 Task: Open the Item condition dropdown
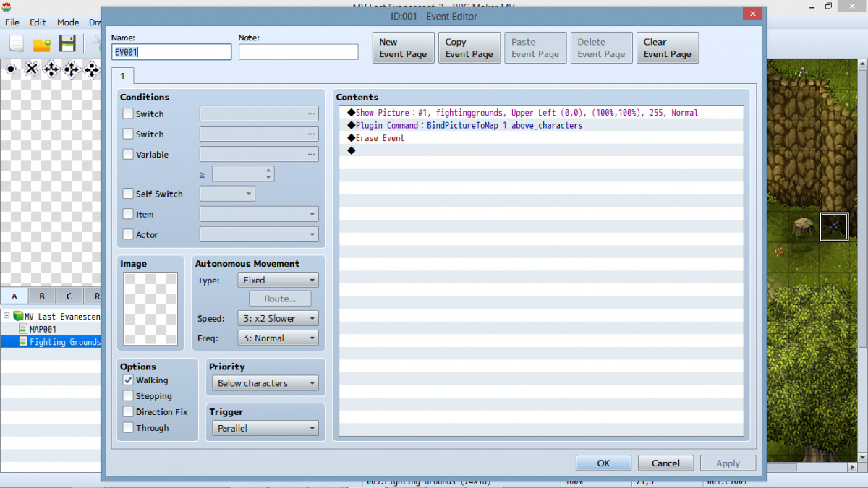pyautogui.click(x=259, y=214)
